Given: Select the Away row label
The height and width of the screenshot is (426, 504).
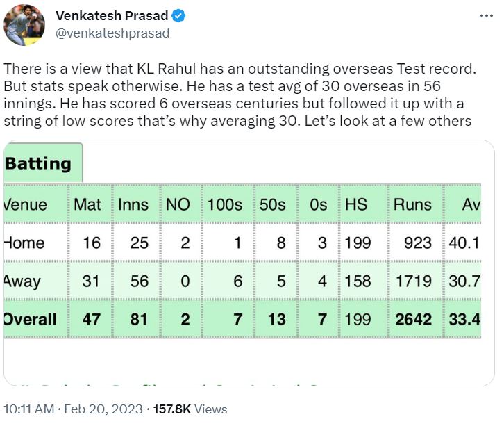Looking at the screenshot, I should (x=22, y=281).
